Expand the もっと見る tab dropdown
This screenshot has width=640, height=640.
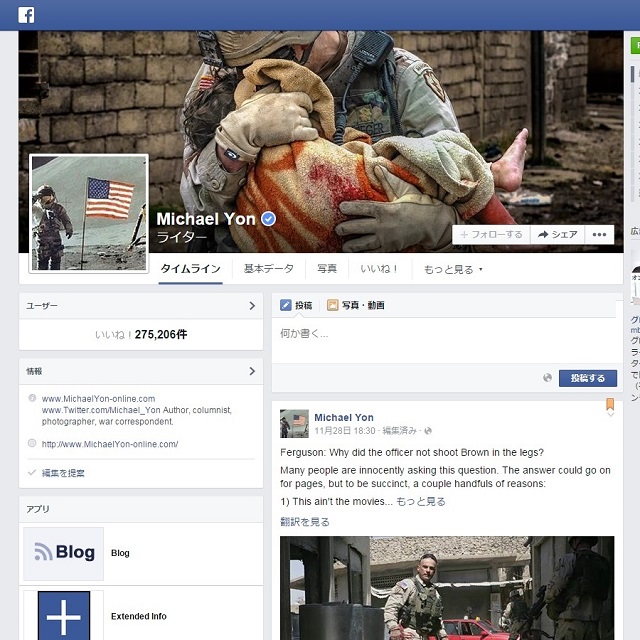(x=452, y=269)
